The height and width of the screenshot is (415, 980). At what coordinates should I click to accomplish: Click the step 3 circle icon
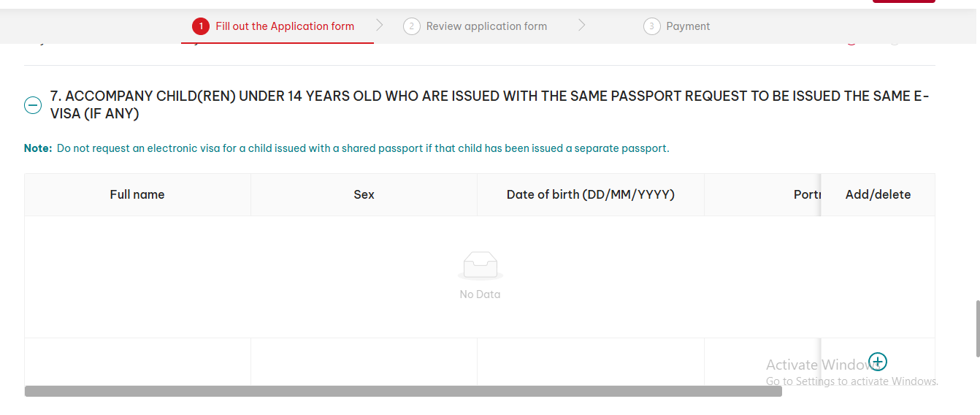(651, 26)
